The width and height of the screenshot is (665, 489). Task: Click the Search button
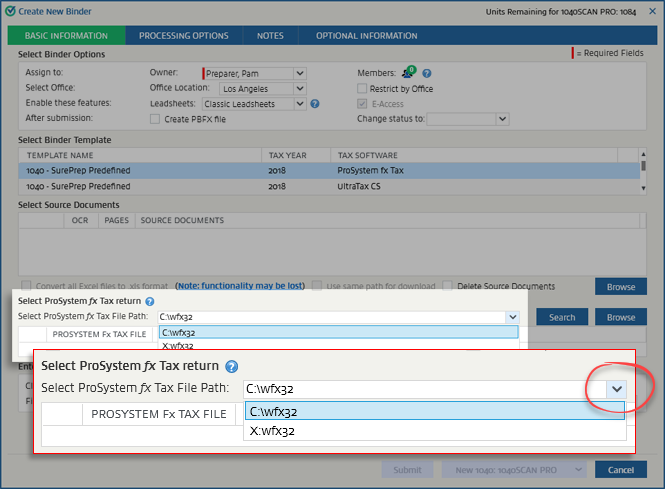click(562, 317)
